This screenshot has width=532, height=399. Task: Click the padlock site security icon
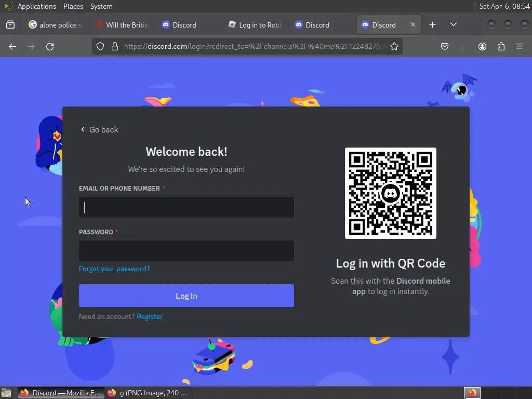click(x=115, y=46)
